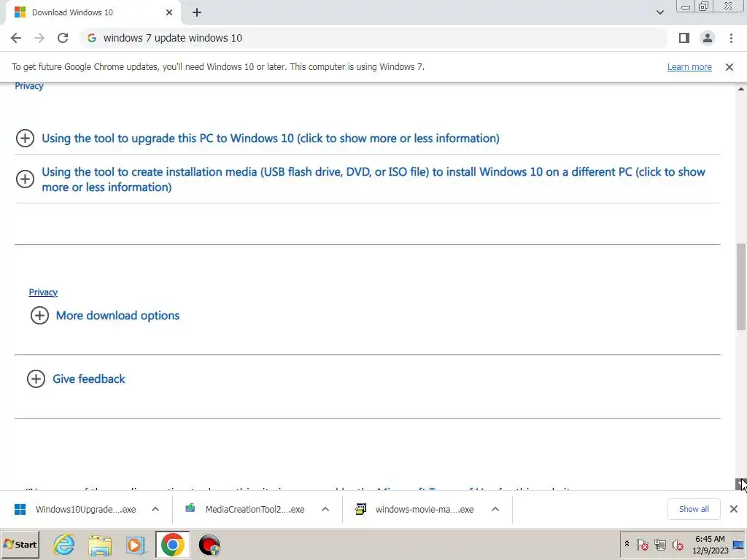Open the tab search chevron
Screen dimensions: 747x560
pyautogui.click(x=659, y=12)
